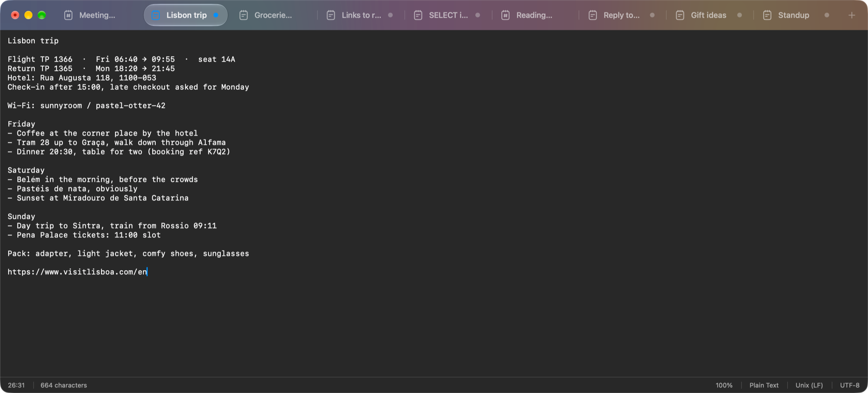Click the seat 14A text
Image resolution: width=868 pixels, height=393 pixels.
217,59
